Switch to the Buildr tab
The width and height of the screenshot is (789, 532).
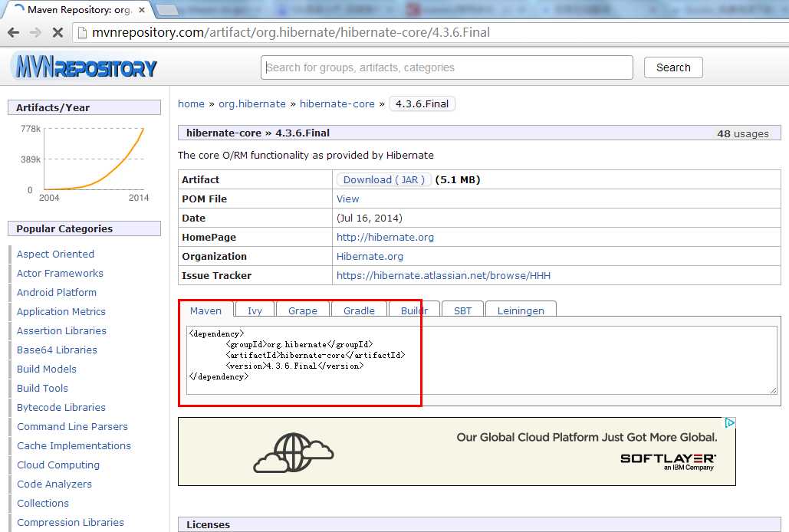[414, 310]
